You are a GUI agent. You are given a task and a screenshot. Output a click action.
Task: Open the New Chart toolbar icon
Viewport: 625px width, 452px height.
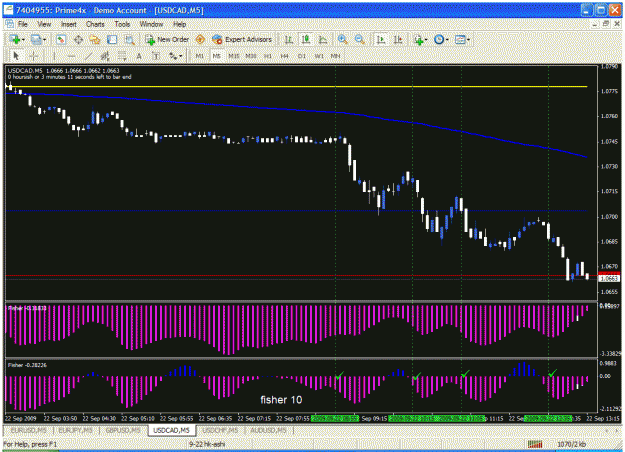(x=15, y=39)
